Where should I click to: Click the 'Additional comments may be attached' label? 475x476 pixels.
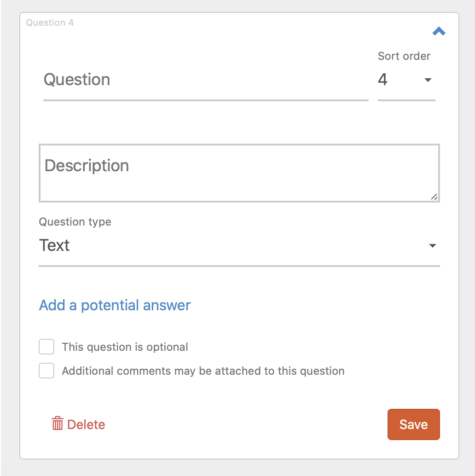[x=203, y=371]
